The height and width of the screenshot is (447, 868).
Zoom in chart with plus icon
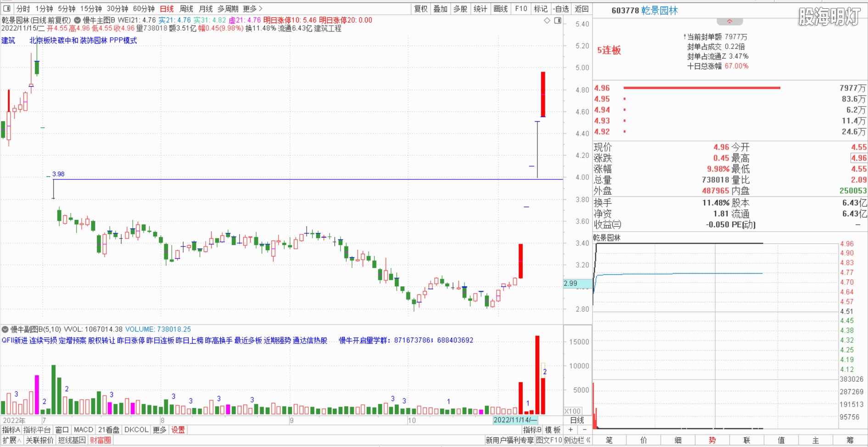(571, 430)
